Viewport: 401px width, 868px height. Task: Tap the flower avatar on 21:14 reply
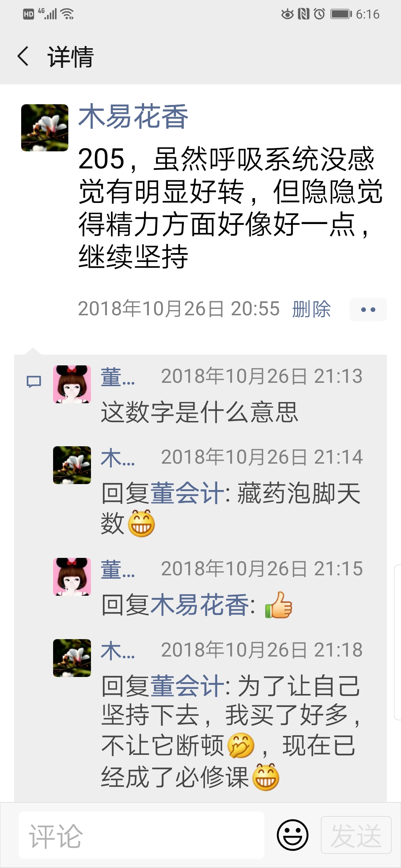point(72,465)
